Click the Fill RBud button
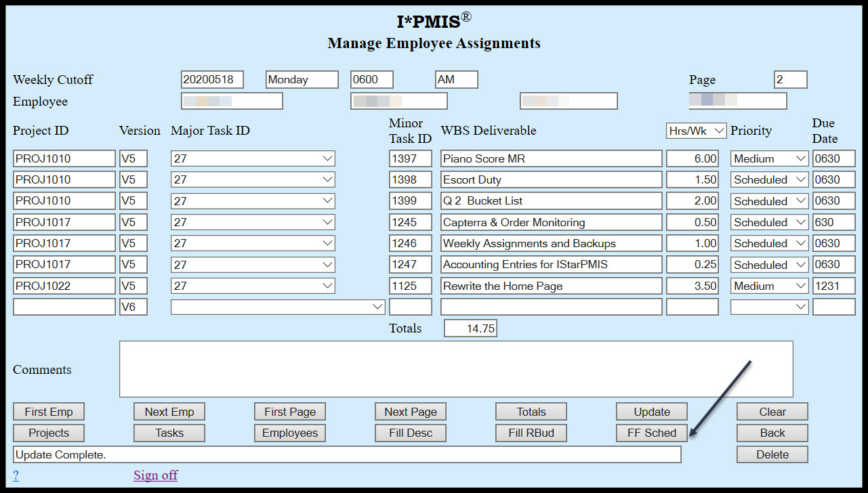 531,433
